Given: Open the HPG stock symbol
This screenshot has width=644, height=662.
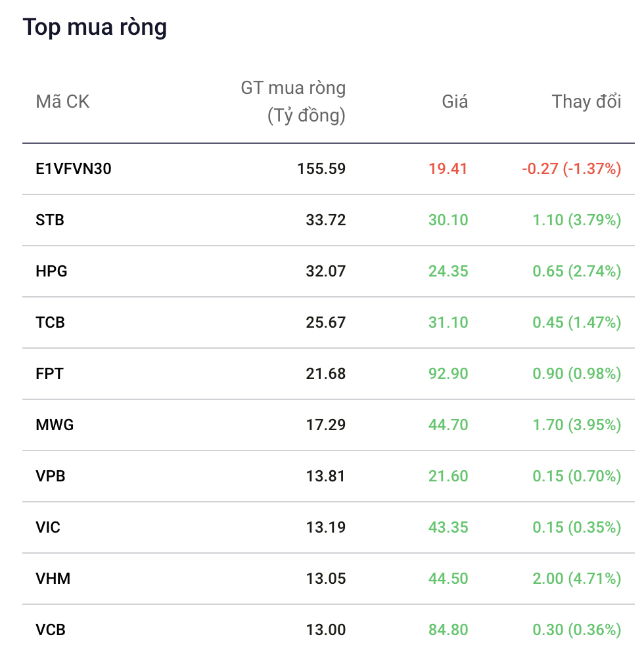Looking at the screenshot, I should click(51, 271).
